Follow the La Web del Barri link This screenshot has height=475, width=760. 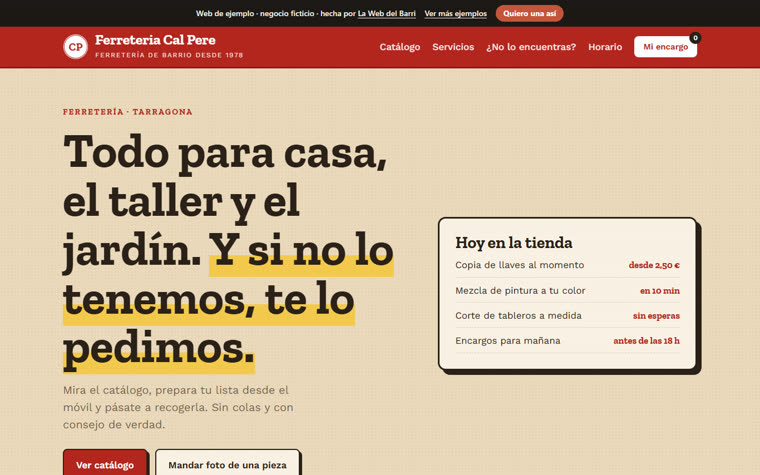[x=386, y=14]
